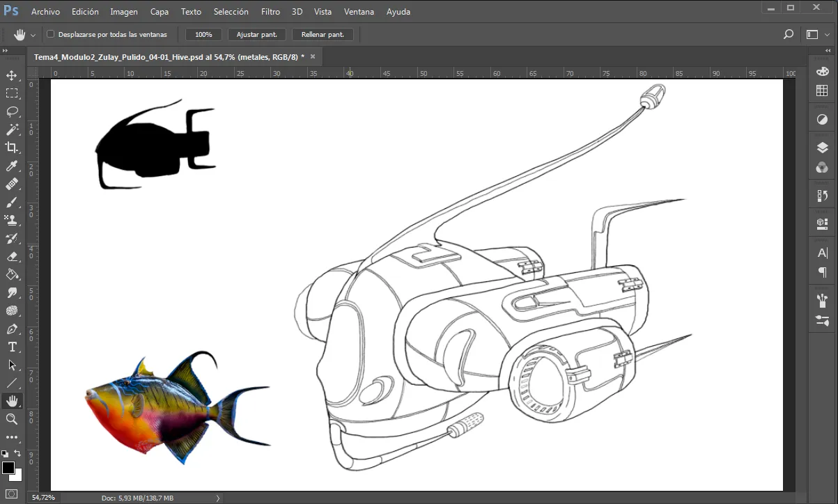Select the Sponge tool
The image size is (838, 504).
point(12,310)
